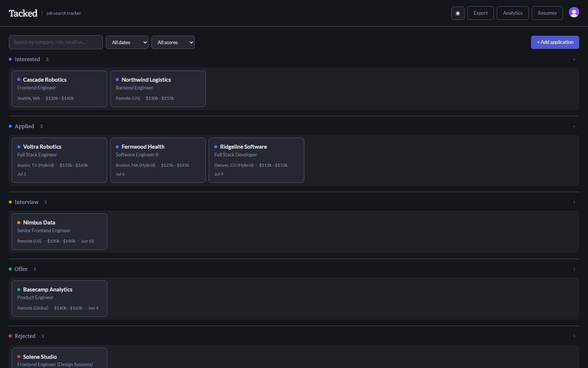Screen dimensions: 588x368
Task: Open the Ridgeline Software application card
Action: 257,160
